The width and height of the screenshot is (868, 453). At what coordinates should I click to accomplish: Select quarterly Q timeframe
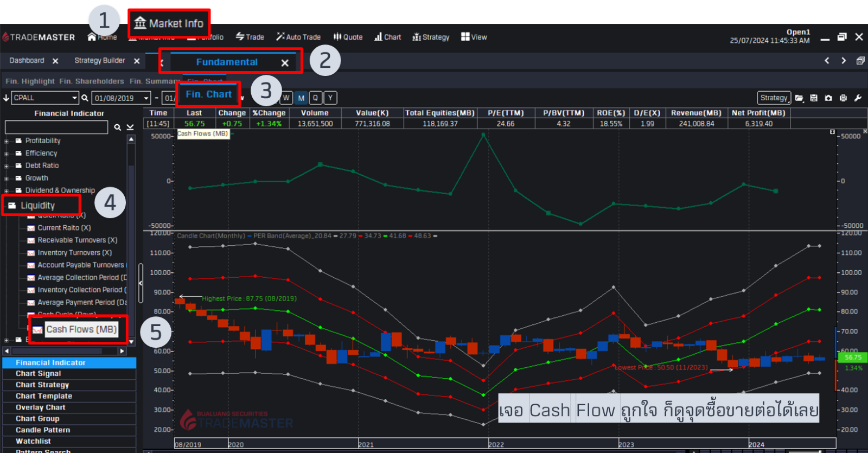[x=315, y=98]
